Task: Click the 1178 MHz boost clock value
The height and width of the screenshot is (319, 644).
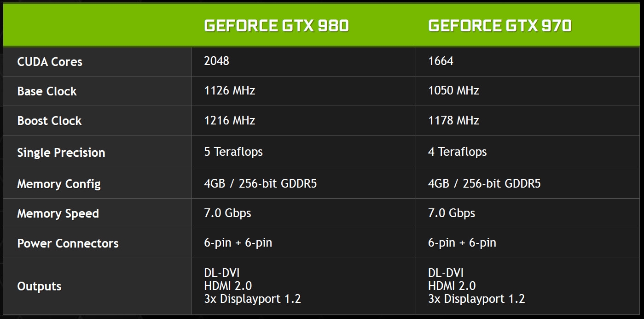Action: (453, 120)
